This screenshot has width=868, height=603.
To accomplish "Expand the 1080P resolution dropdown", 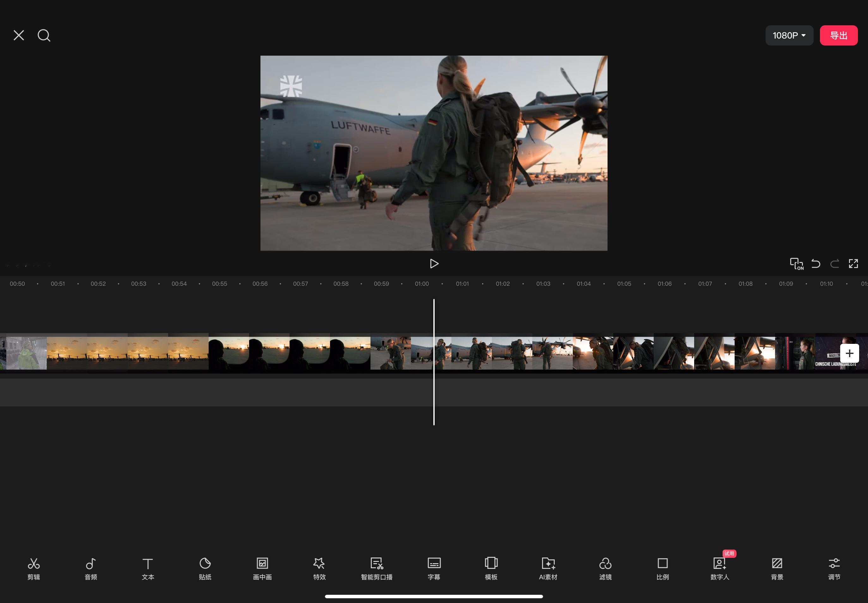I will coord(789,35).
